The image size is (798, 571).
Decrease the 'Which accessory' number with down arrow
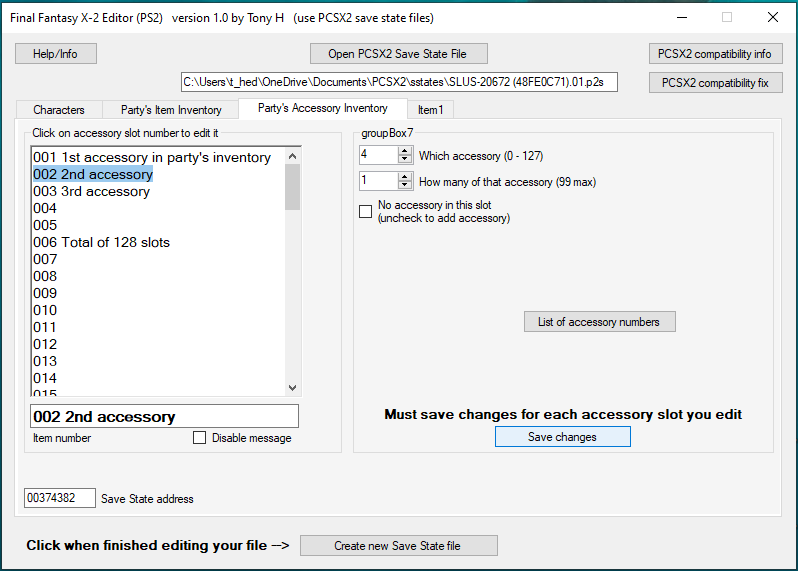pyautogui.click(x=405, y=159)
